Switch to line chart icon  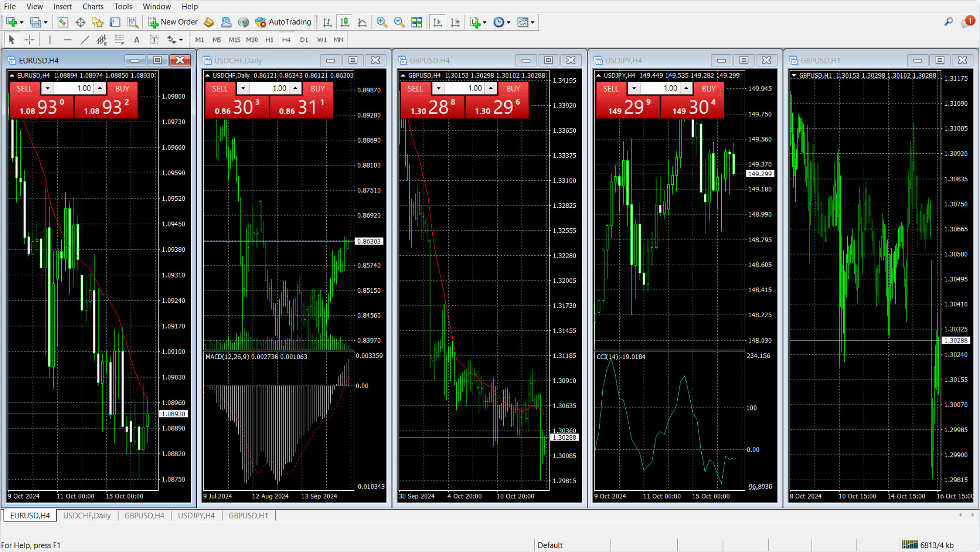(362, 22)
